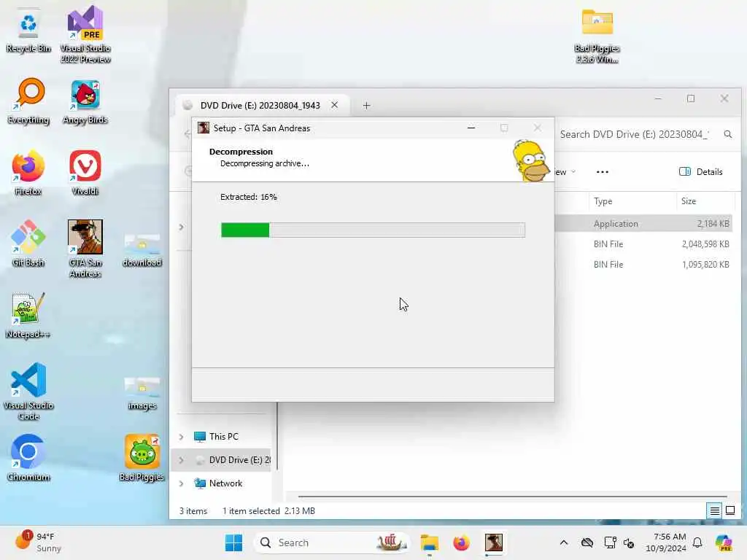The height and width of the screenshot is (560, 747).
Task: Open the Recycle Bin desktop icon
Action: coord(28,30)
